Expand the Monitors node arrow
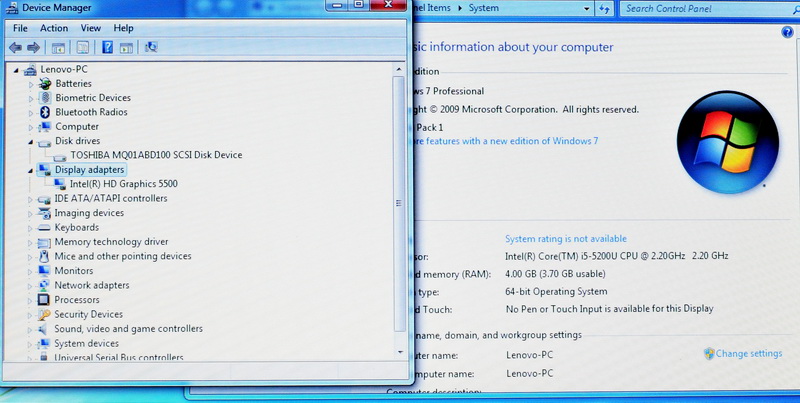The height and width of the screenshot is (403, 800). (x=30, y=272)
